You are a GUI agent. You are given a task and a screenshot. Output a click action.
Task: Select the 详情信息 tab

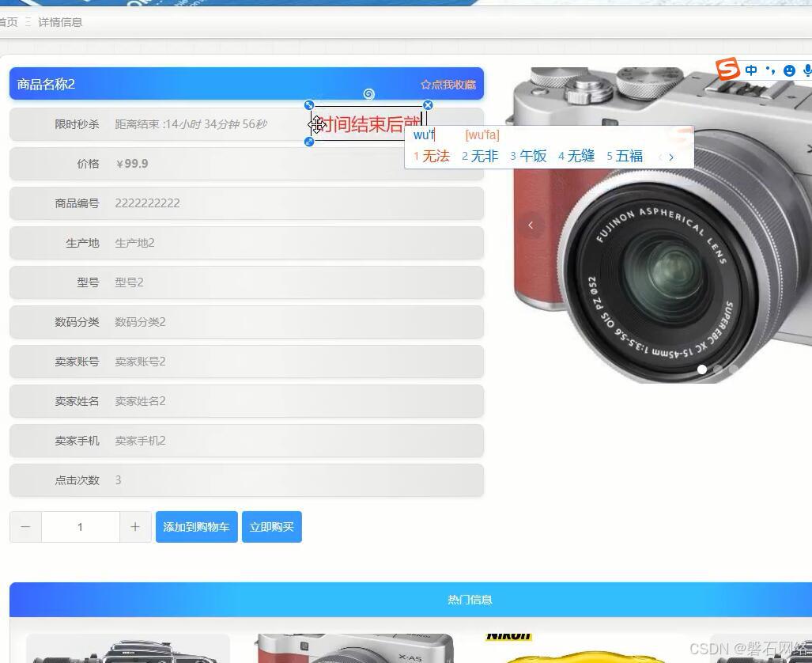pos(60,22)
